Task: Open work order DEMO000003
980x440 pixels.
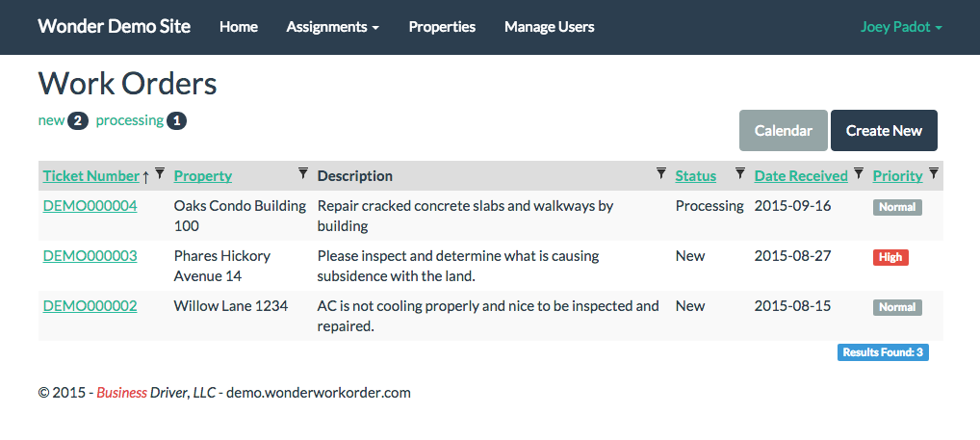Action: click(90, 256)
